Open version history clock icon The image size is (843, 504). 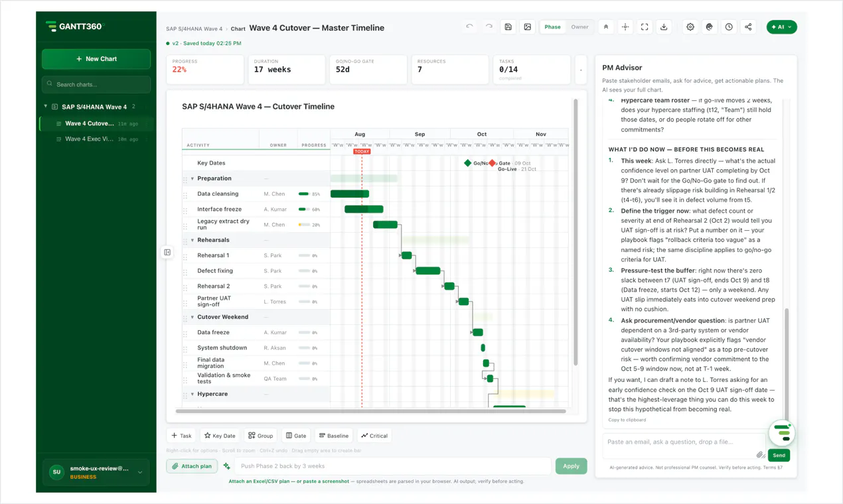click(x=729, y=27)
